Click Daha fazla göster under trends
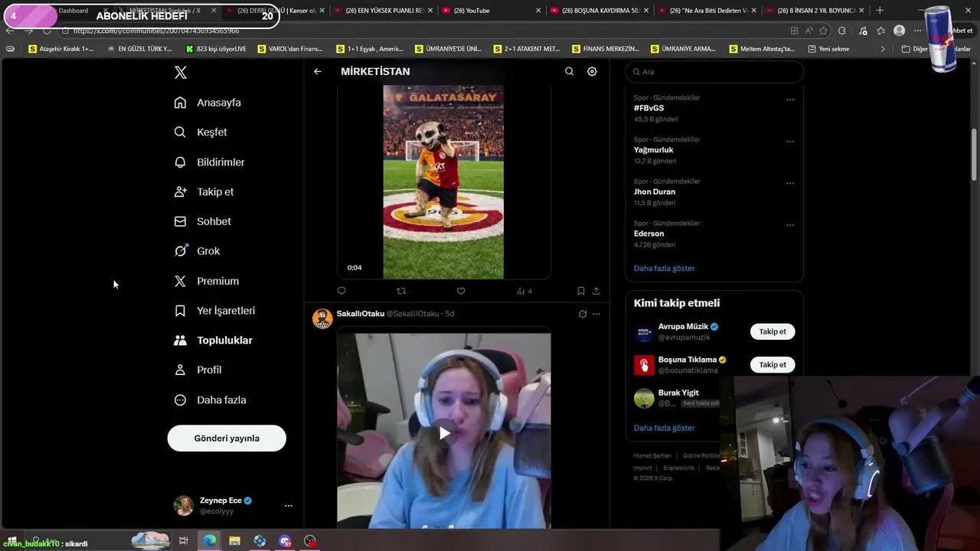The width and height of the screenshot is (980, 551). pyautogui.click(x=664, y=269)
